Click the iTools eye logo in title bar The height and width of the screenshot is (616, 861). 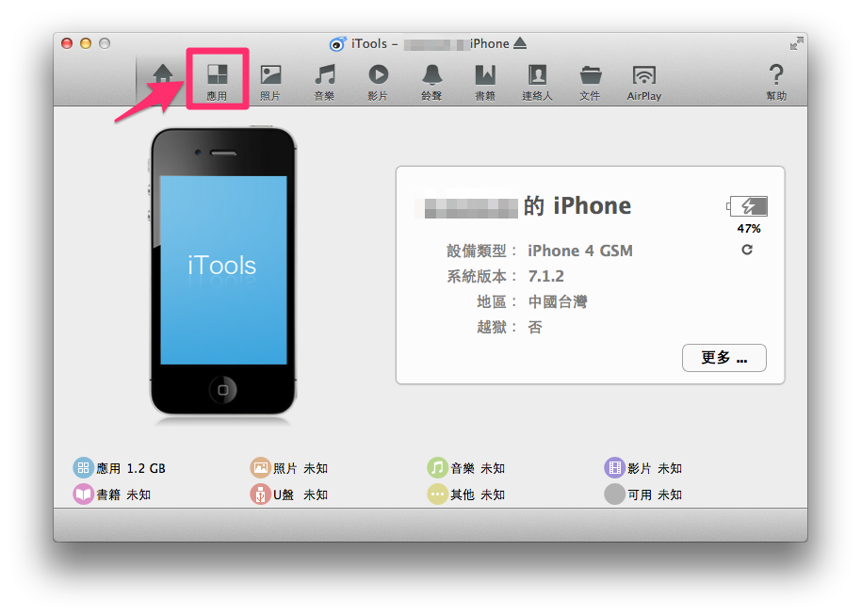337,43
